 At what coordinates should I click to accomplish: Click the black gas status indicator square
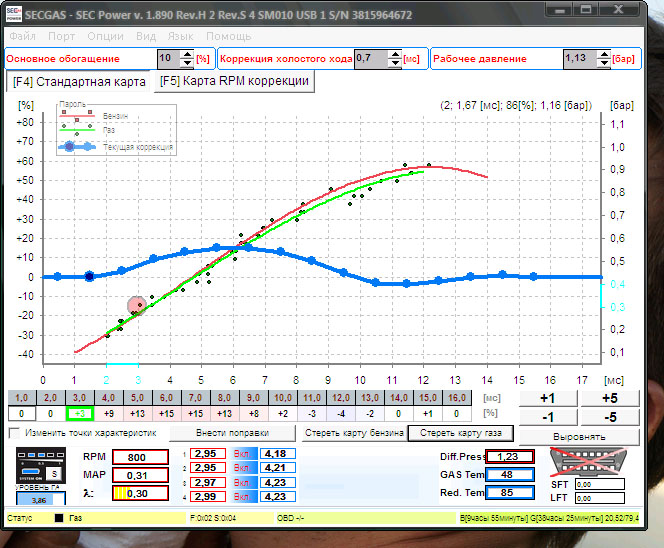tap(58, 519)
